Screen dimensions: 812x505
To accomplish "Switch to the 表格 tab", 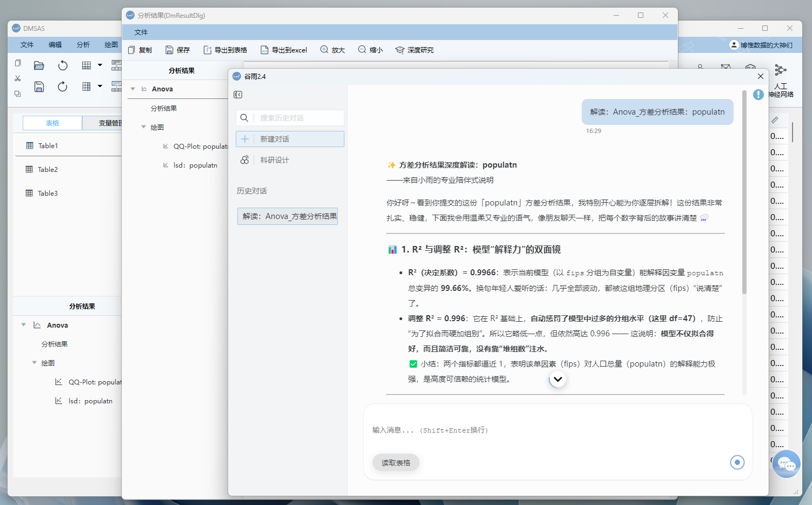I will click(x=52, y=123).
